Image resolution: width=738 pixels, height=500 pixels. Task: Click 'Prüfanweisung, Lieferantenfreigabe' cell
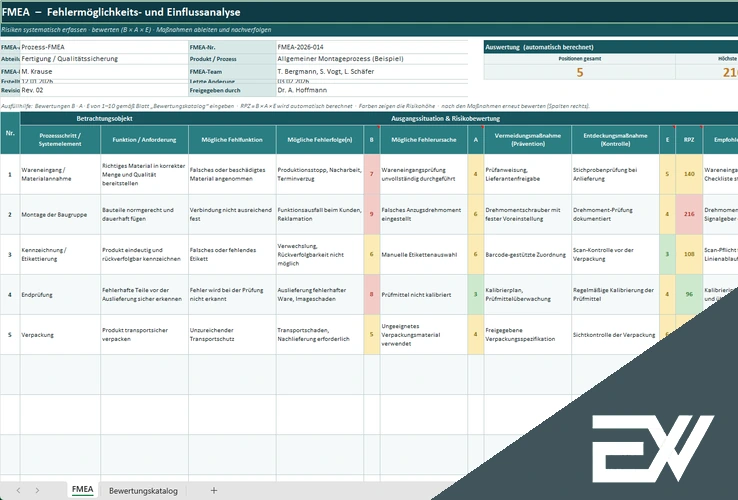tap(528, 174)
